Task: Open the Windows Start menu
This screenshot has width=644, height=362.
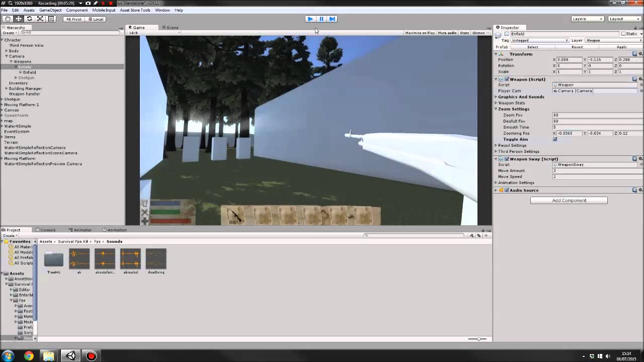Action: click(x=8, y=356)
